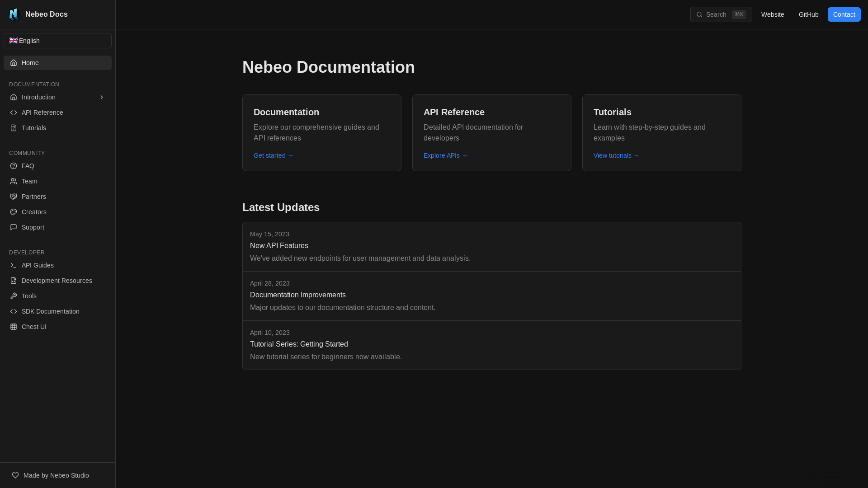
Task: Click the Contact button
Action: [x=844, y=14]
